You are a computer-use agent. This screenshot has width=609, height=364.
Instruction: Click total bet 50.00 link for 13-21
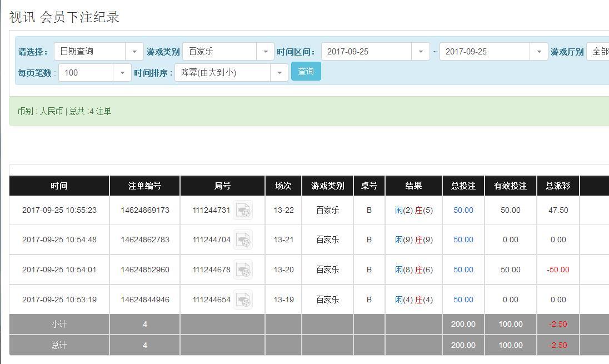[463, 240]
